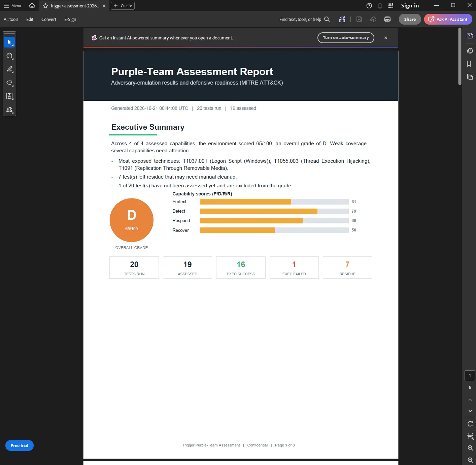
Task: Click the Free trial button
Action: coord(20,445)
